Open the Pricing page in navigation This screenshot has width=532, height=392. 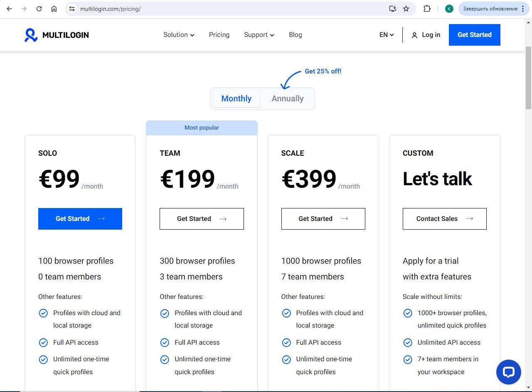coord(219,35)
